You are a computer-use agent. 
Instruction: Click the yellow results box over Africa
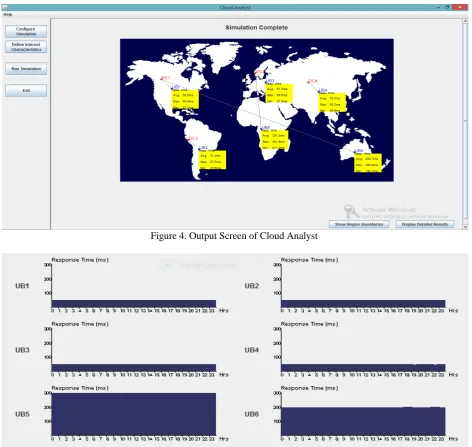[x=275, y=140]
